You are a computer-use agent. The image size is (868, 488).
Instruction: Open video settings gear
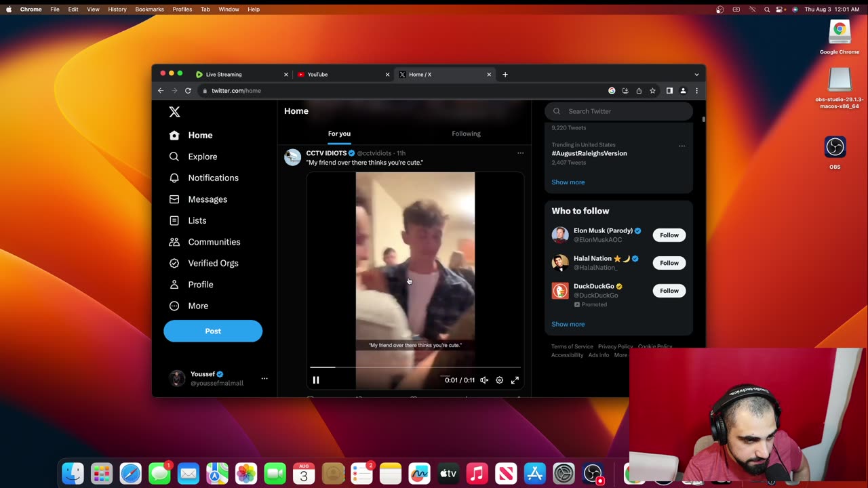[500, 380]
